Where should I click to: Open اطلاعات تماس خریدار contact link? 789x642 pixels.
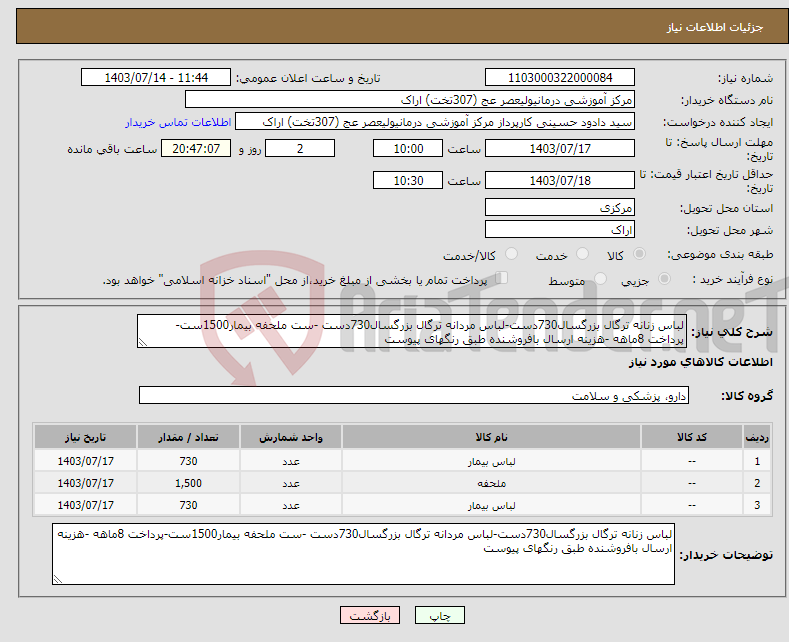pyautogui.click(x=178, y=122)
